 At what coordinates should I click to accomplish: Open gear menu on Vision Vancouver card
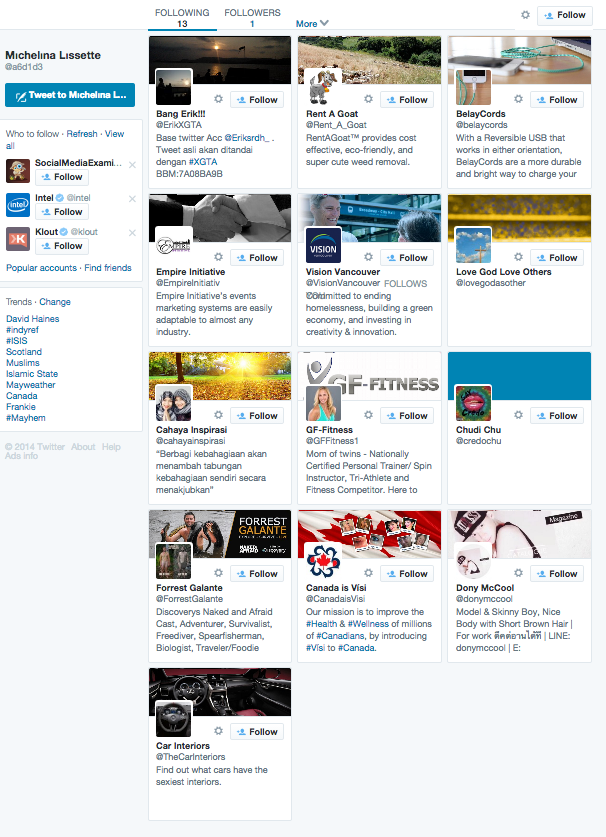(368, 257)
